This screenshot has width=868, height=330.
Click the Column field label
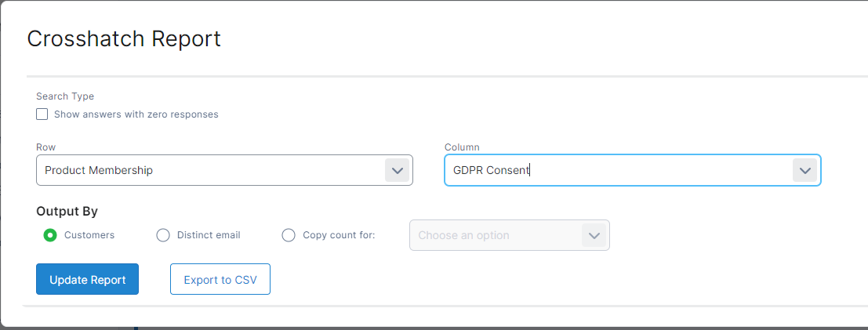pos(462,147)
